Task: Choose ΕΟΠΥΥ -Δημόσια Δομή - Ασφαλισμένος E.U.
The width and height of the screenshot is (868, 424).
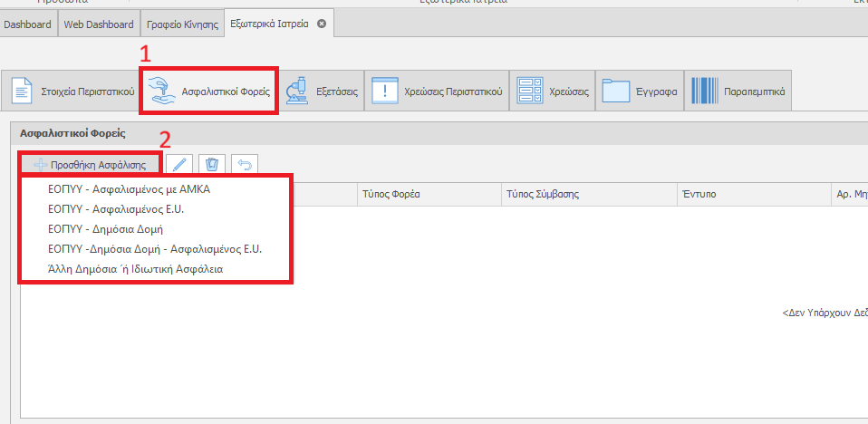Action: tap(155, 248)
